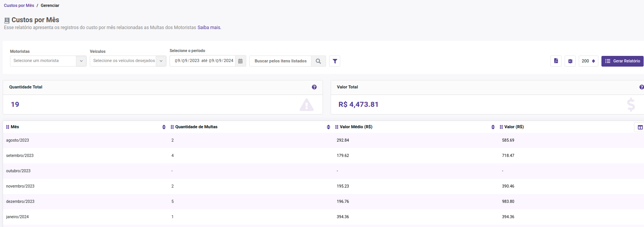This screenshot has width=644, height=227.
Task: Click the 179.62 average value cell
Action: pyautogui.click(x=343, y=156)
